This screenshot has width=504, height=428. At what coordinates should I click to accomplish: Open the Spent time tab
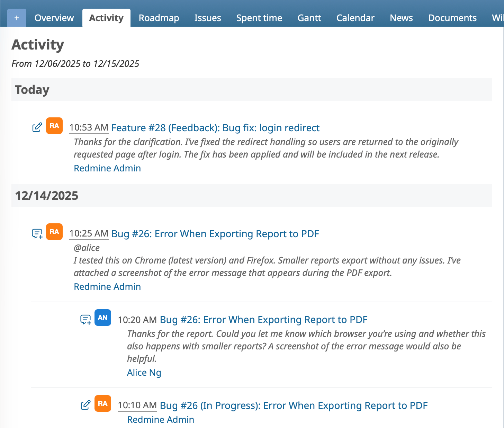pyautogui.click(x=259, y=18)
